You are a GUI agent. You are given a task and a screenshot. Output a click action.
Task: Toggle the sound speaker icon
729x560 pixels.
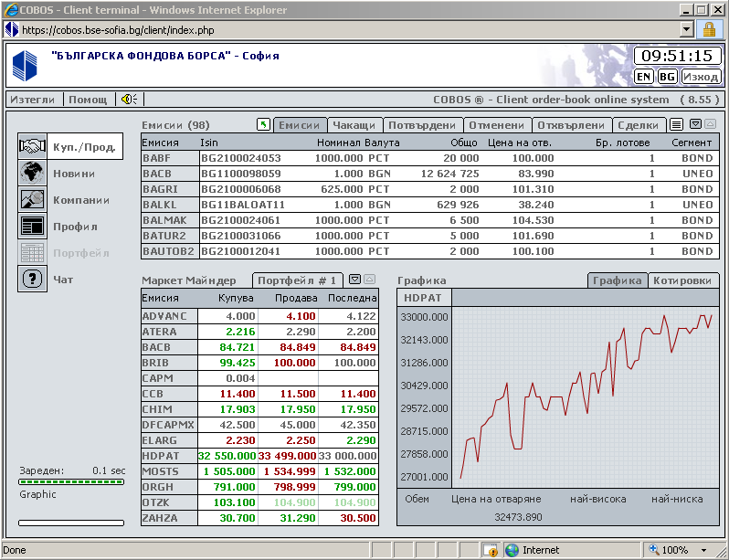click(129, 100)
